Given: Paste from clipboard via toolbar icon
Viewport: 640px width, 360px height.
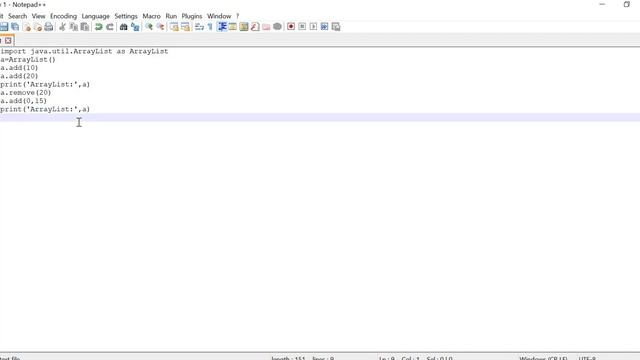Looking at the screenshot, I should click(x=85, y=27).
